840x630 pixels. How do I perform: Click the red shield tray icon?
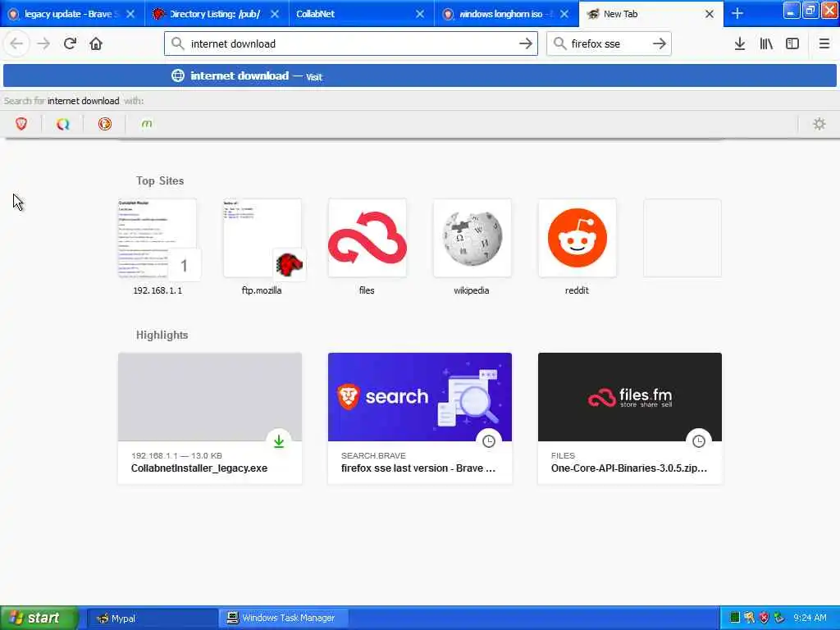[764, 618]
